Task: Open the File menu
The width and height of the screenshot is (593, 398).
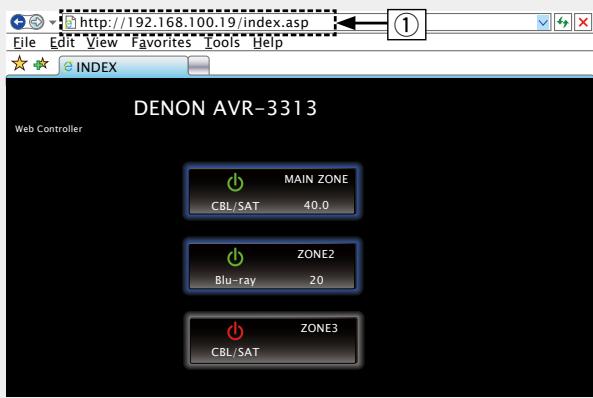Action: [x=25, y=42]
